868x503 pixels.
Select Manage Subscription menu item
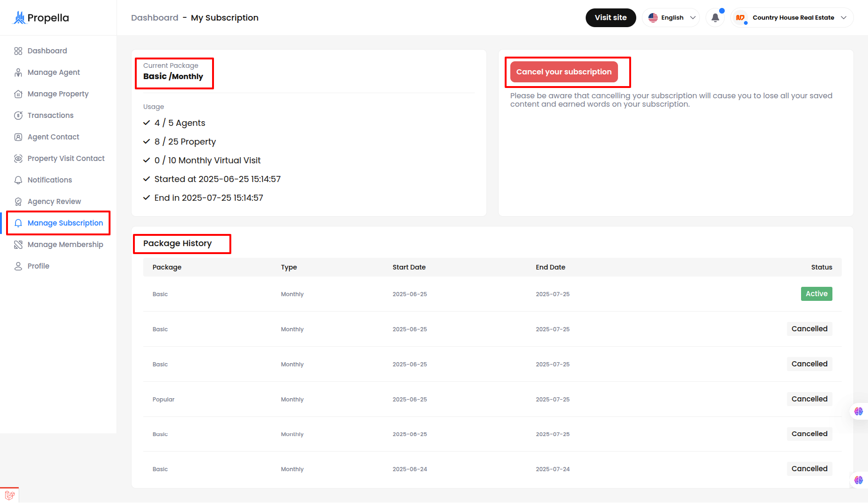pyautogui.click(x=65, y=223)
